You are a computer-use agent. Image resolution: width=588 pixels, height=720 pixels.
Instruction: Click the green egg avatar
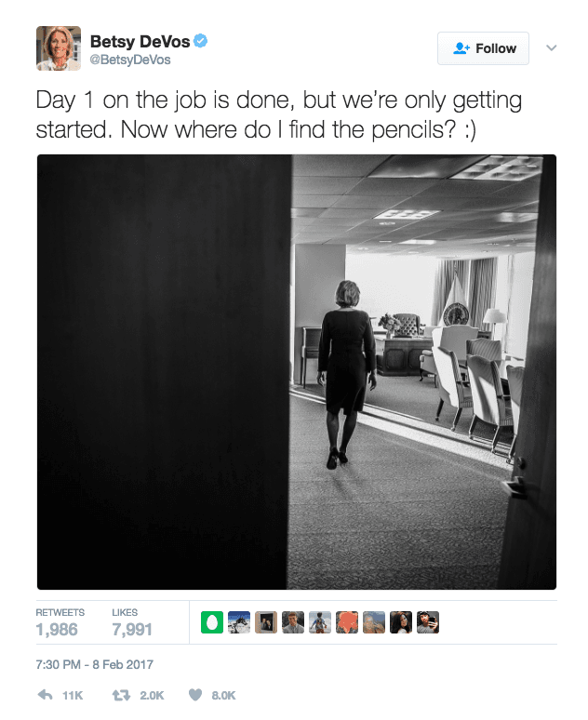click(x=212, y=622)
